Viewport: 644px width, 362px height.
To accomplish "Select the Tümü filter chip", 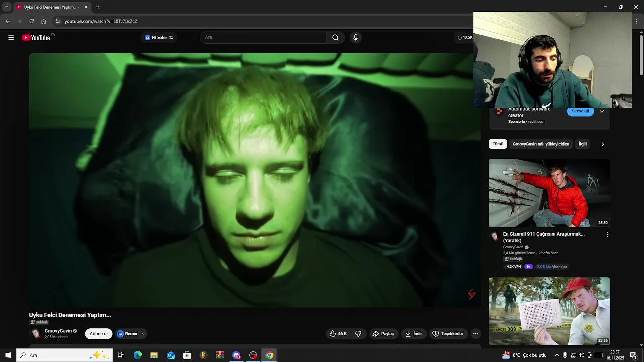I will pos(498,144).
